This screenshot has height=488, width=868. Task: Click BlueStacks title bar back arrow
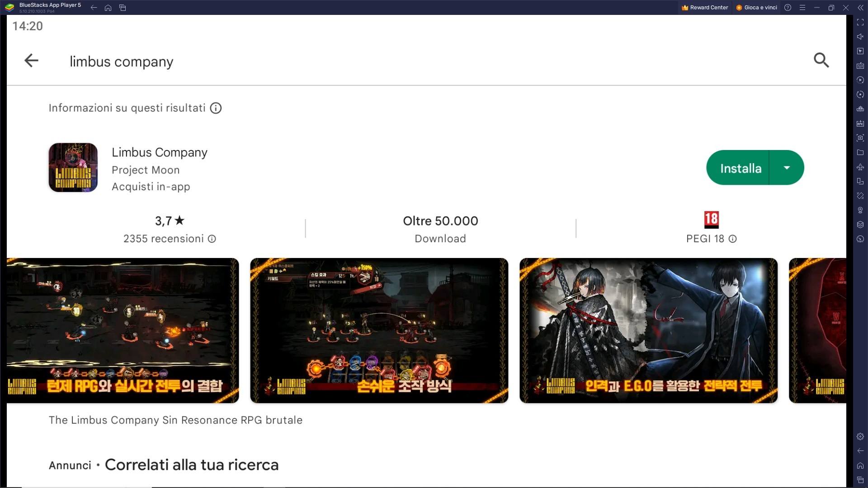coord(94,7)
